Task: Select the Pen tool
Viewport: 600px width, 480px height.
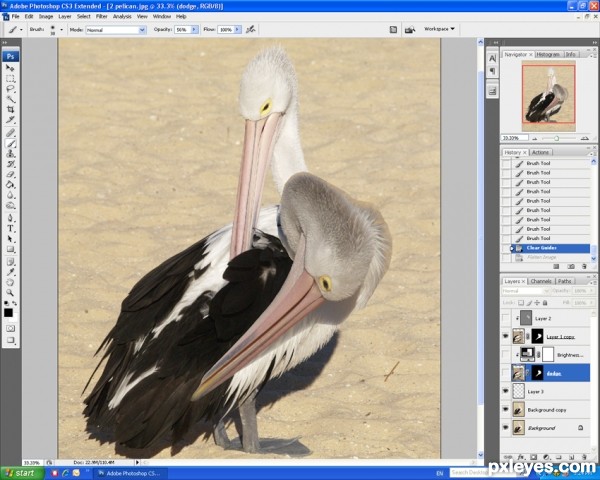Action: coord(10,218)
